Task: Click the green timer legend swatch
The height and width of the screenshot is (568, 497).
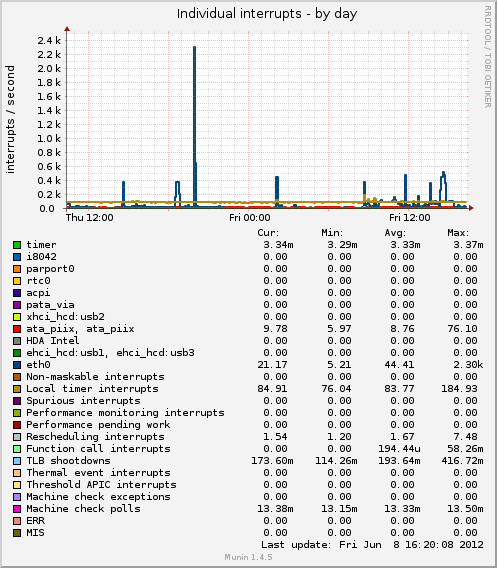Action: 17,245
